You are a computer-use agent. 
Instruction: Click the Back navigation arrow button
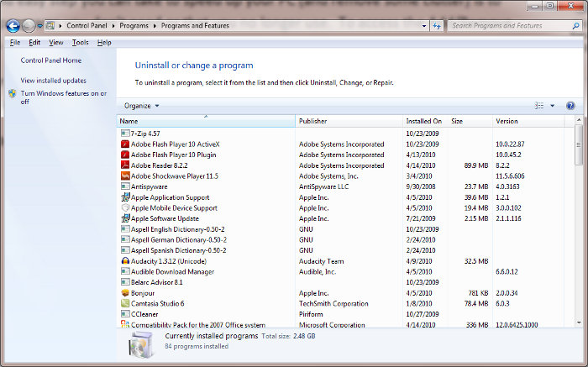(13, 26)
